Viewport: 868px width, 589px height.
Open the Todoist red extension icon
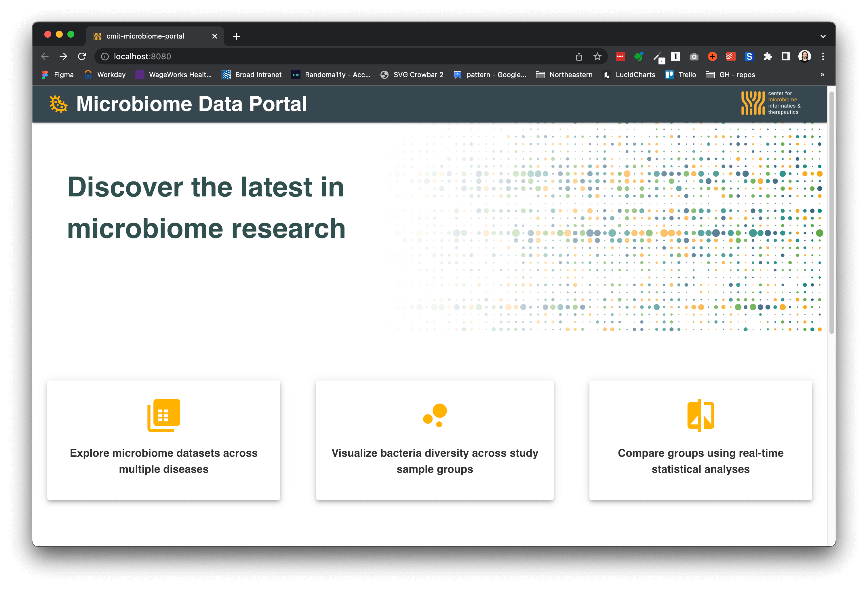pos(730,56)
